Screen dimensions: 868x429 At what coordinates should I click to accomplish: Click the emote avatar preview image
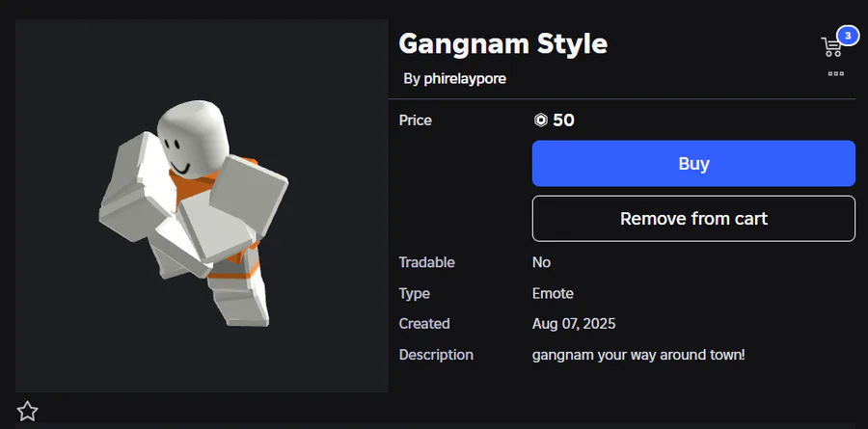202,206
